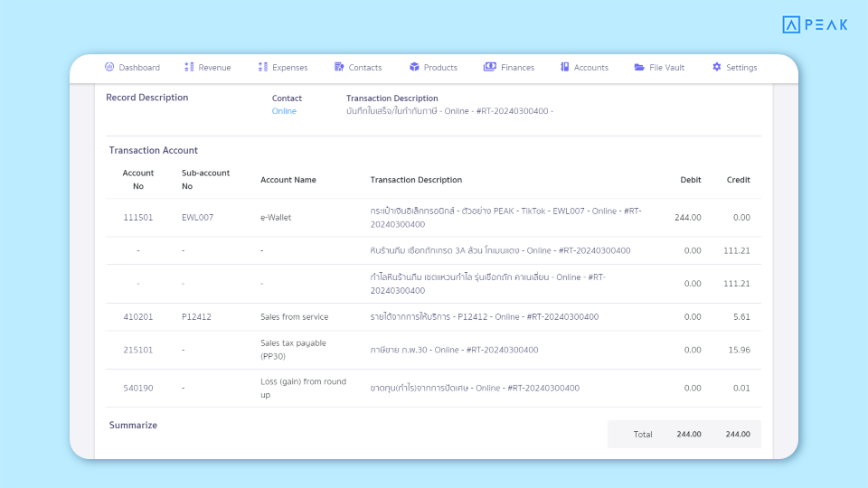Viewport: 868px width, 488px height.
Task: Select the File Vault menu
Action: pos(666,68)
